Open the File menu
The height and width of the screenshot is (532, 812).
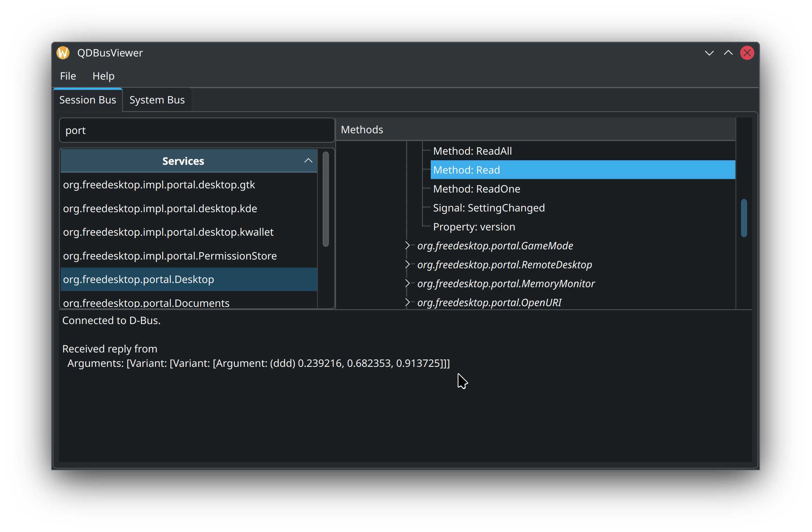click(x=68, y=76)
